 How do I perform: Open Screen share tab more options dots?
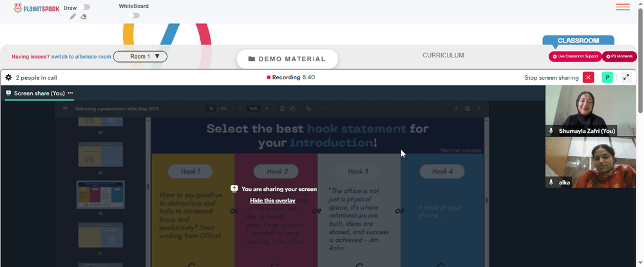click(70, 93)
